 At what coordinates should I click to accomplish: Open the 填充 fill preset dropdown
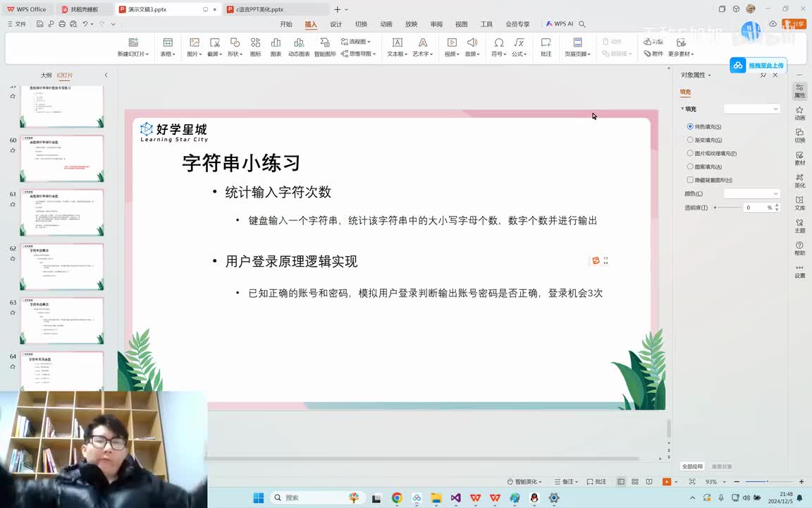click(x=752, y=109)
